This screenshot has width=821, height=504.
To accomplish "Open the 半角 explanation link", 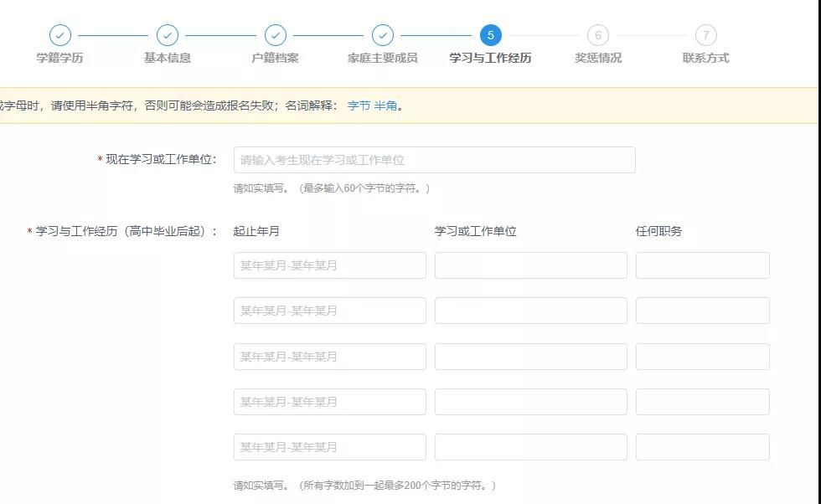I will point(385,105).
